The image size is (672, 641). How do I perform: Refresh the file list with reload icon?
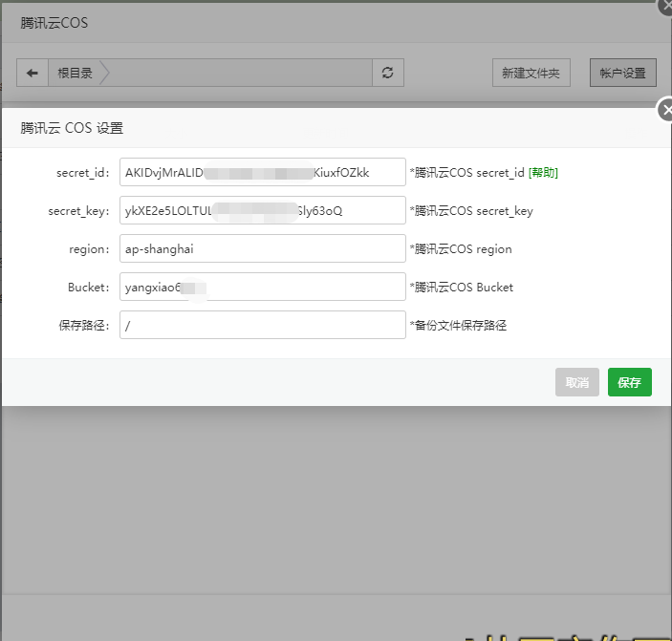pos(388,73)
